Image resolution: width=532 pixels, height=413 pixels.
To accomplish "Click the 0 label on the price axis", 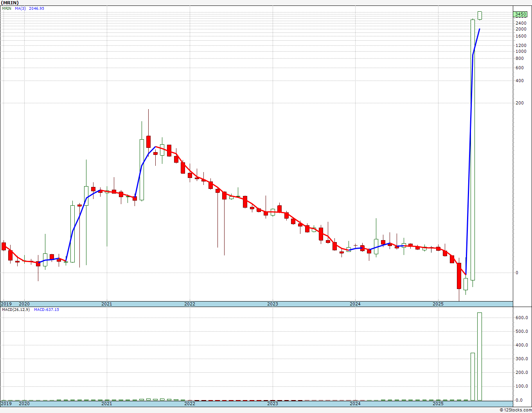I will pos(517,273).
